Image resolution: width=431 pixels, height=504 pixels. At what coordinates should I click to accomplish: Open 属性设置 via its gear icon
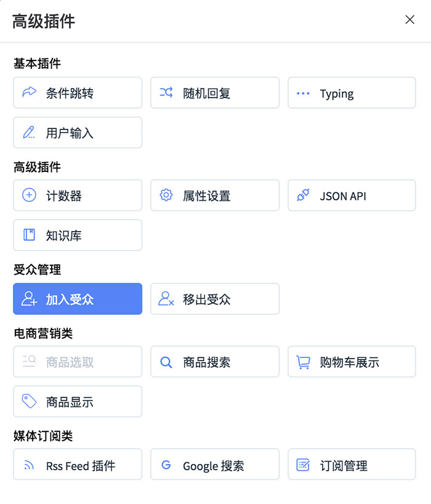[x=166, y=195]
